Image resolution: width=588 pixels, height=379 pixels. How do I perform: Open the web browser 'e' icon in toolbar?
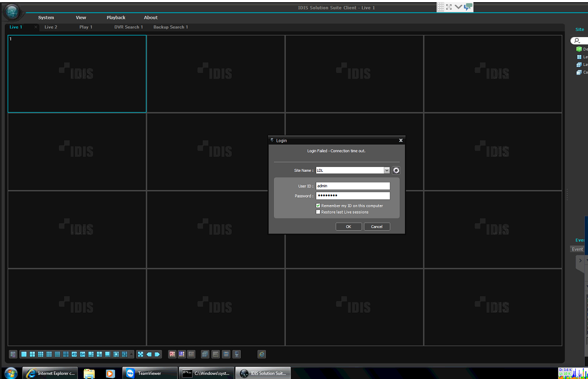[262, 354]
